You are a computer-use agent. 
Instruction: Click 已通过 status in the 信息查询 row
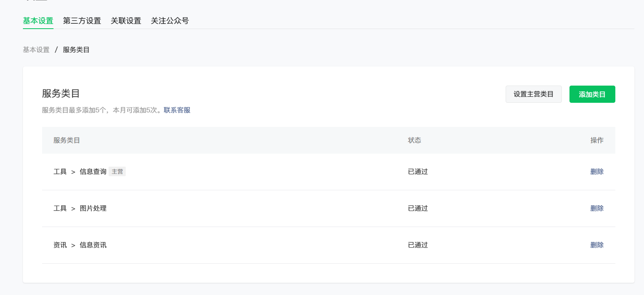[418, 172]
